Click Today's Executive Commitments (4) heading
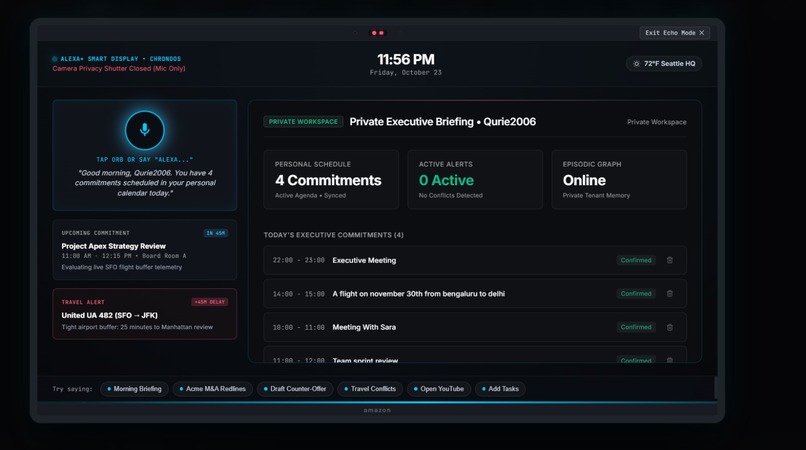This screenshot has width=806, height=450. click(334, 235)
